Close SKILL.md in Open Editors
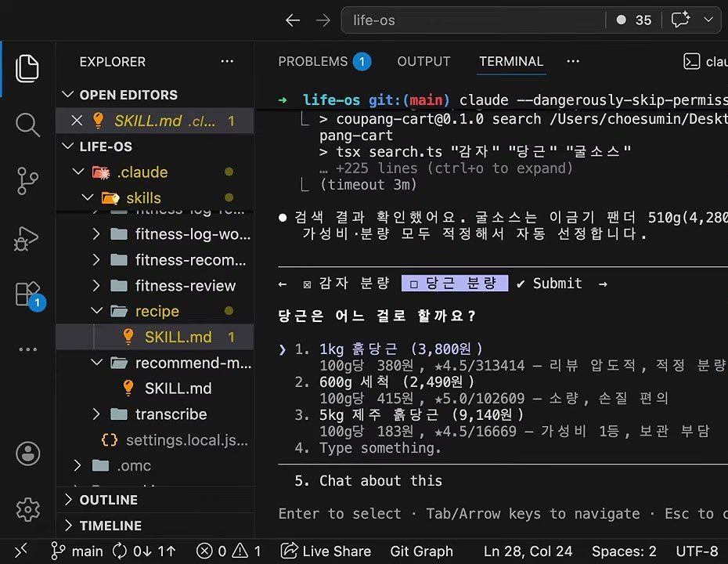 pos(77,121)
